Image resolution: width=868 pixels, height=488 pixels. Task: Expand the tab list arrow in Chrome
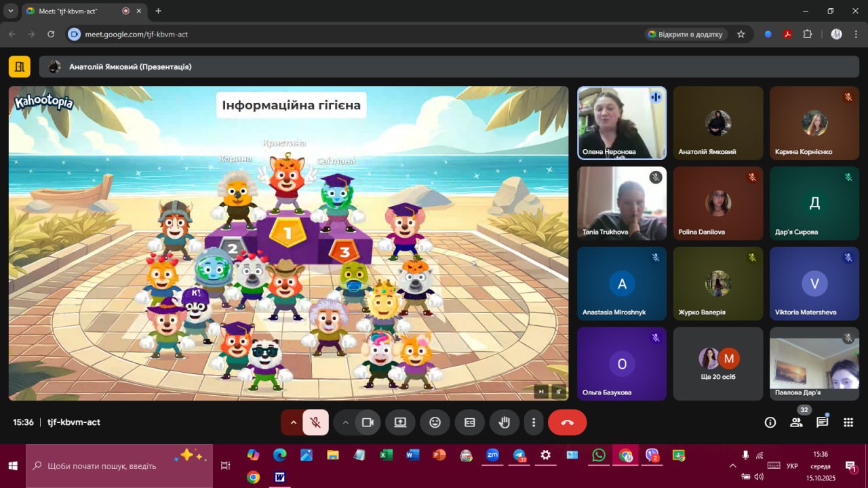tap(10, 11)
